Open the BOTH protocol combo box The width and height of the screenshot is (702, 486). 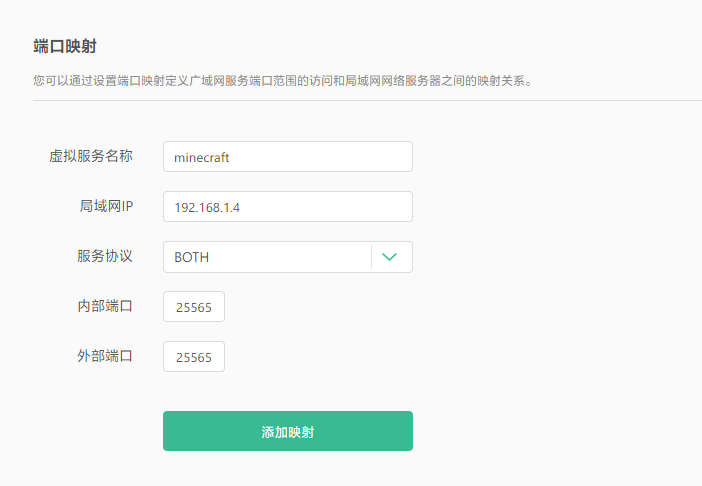(288, 257)
